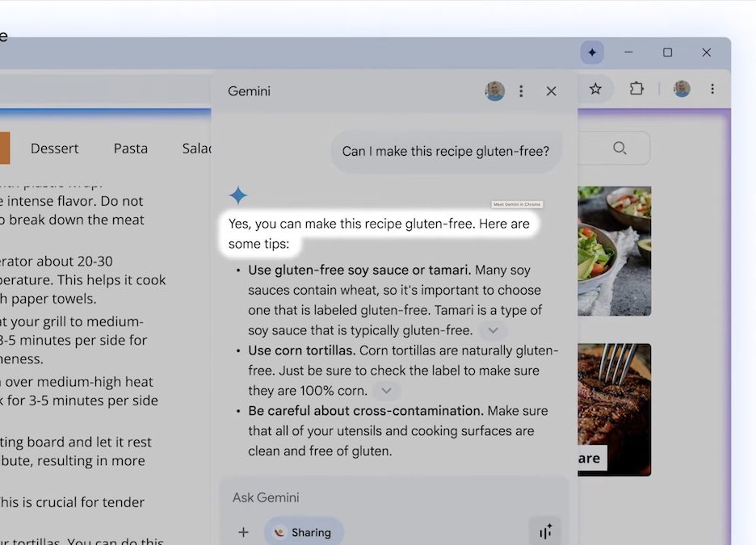Image resolution: width=756 pixels, height=545 pixels.
Task: Bookmark this page with the star icon
Action: 595,89
